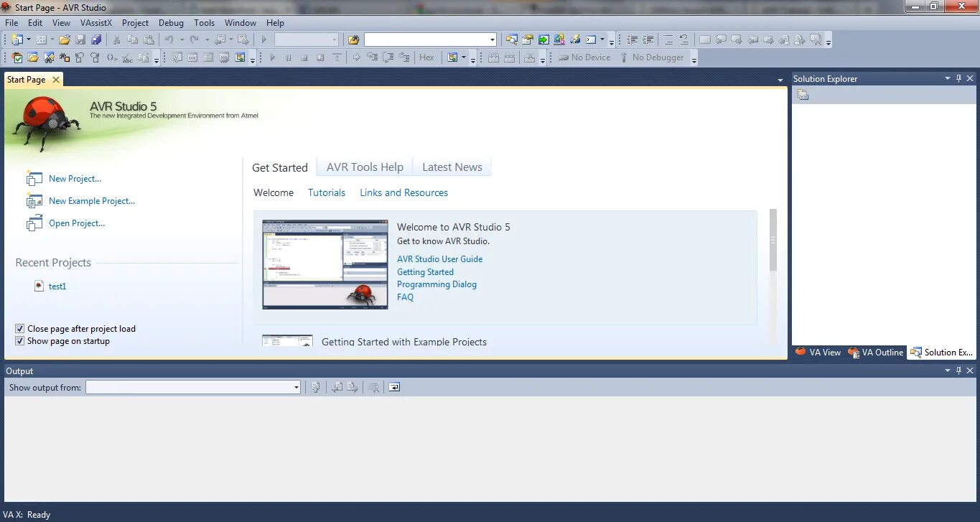The image size is (980, 522).
Task: Open the Tools menu
Action: click(205, 23)
